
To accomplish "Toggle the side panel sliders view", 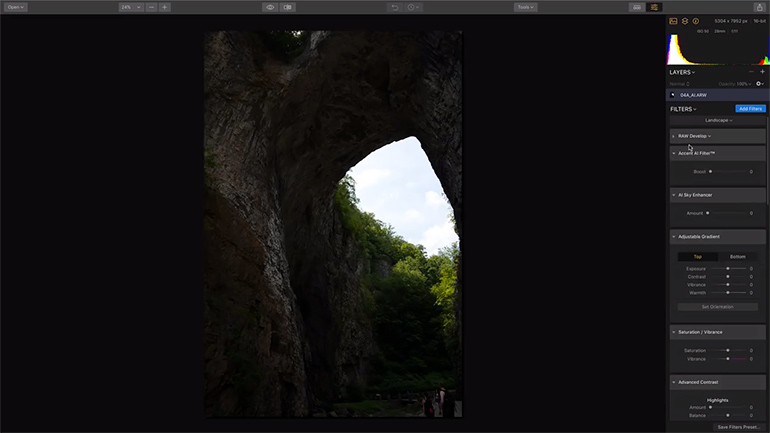I will click(654, 7).
